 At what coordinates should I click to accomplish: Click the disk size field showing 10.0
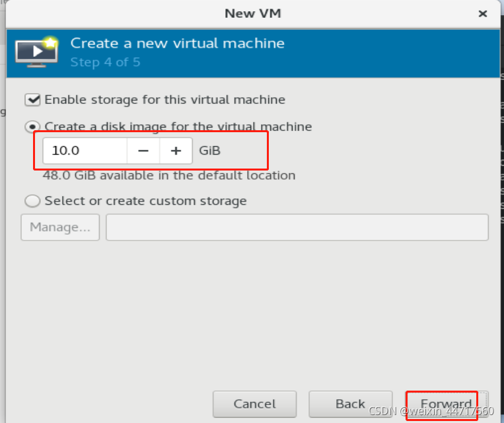pyautogui.click(x=85, y=151)
